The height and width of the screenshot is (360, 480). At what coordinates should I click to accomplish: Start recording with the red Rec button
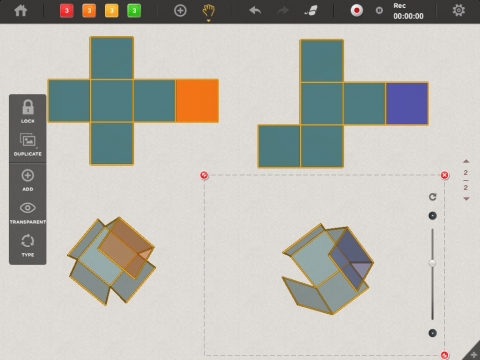tap(356, 11)
